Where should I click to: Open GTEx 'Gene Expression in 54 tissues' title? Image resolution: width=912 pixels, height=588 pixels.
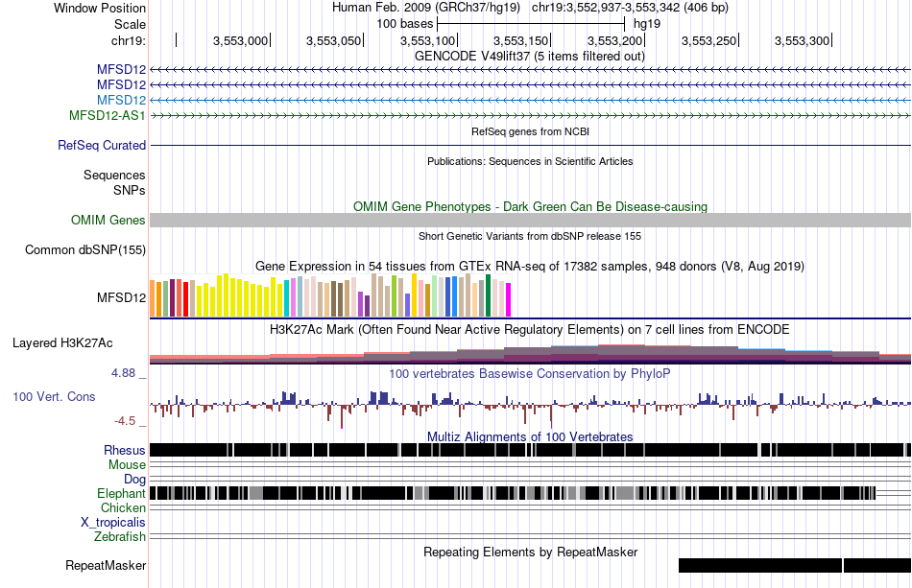pos(530,266)
